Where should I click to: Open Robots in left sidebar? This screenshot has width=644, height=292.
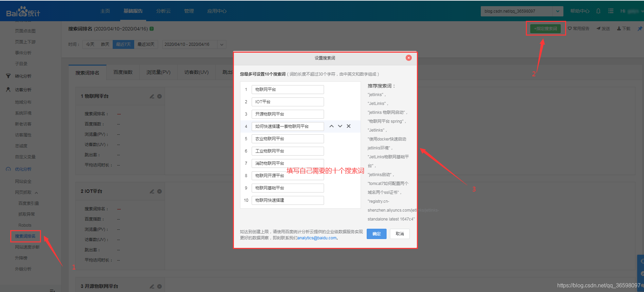(x=25, y=225)
